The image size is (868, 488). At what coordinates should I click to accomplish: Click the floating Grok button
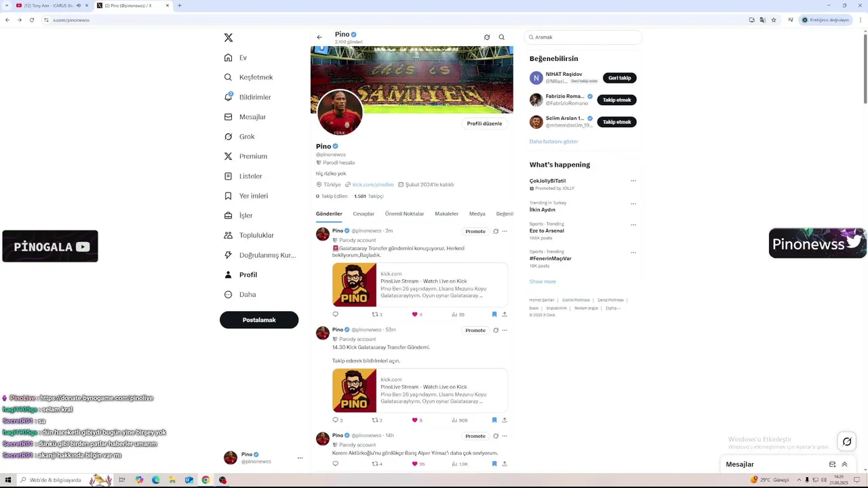pos(847,442)
